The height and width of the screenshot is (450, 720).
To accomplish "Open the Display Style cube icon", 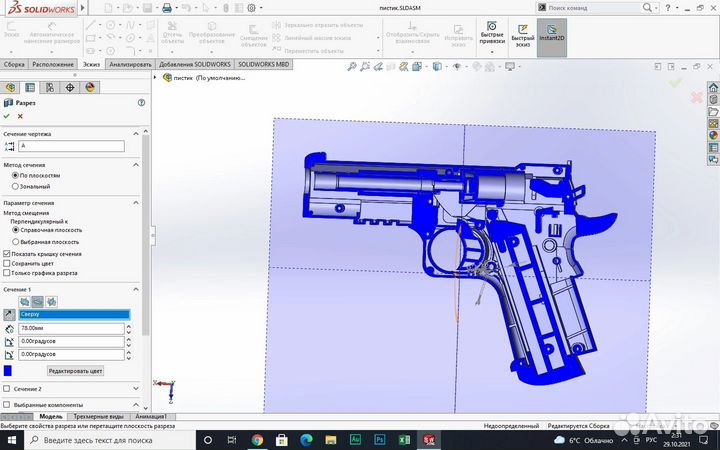I will click(437, 67).
